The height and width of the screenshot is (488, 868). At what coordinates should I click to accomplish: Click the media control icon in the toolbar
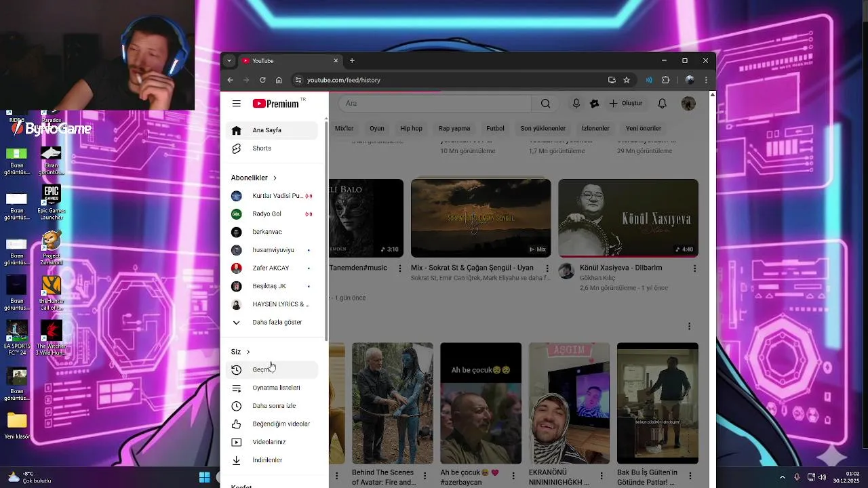[649, 80]
